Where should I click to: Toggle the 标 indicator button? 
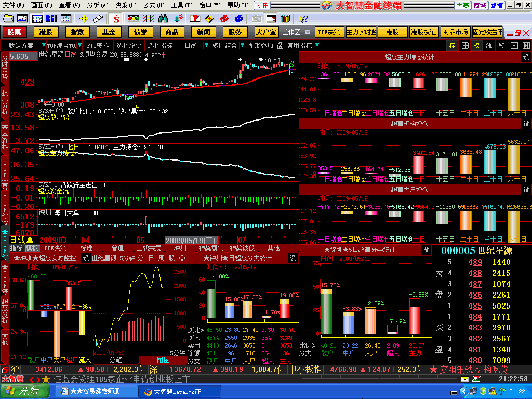click(x=453, y=46)
